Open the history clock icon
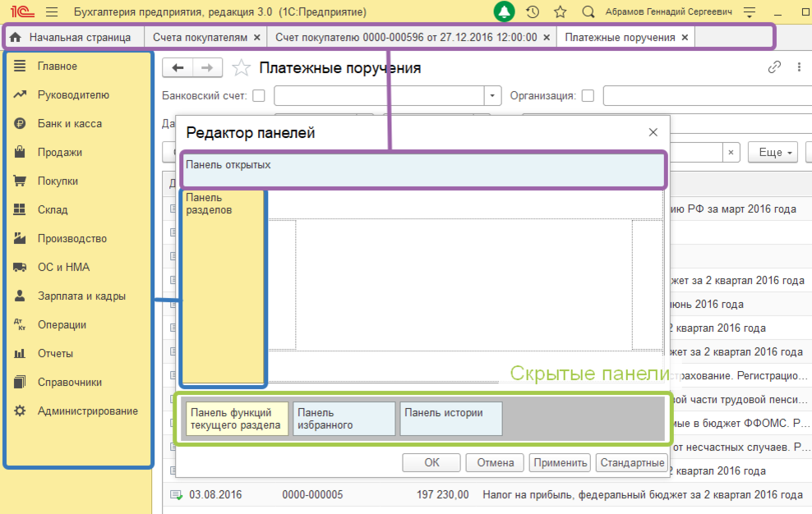812x514 pixels. 533,11
